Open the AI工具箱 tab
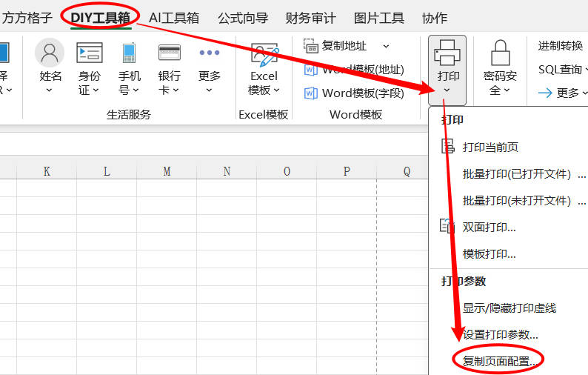 pos(174,18)
